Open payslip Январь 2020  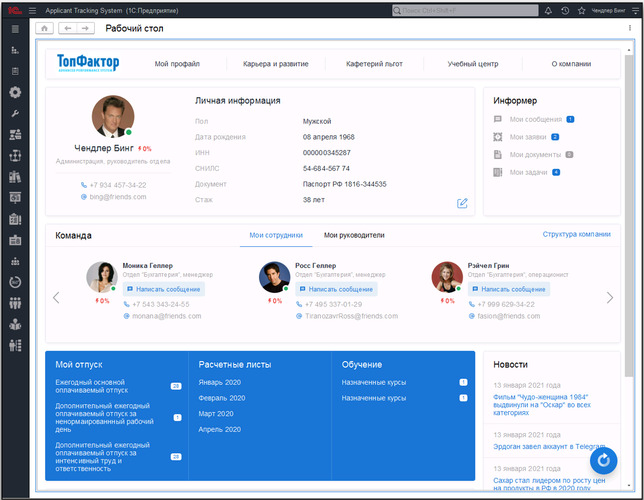click(219, 382)
